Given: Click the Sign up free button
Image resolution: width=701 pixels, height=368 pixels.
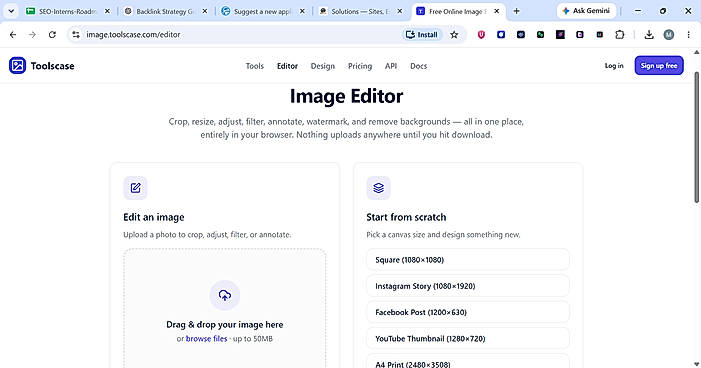Looking at the screenshot, I should tap(659, 66).
